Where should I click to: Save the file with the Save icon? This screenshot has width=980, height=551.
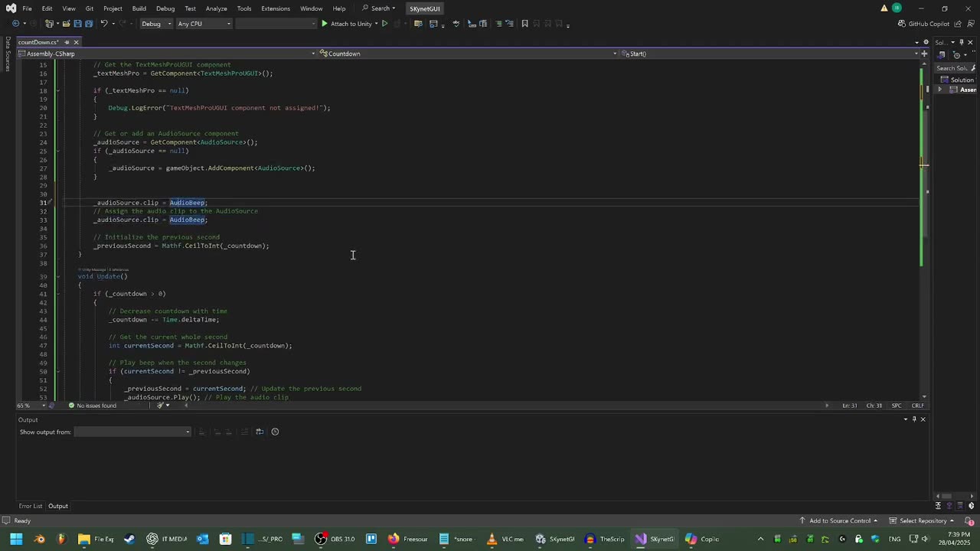tap(77, 24)
